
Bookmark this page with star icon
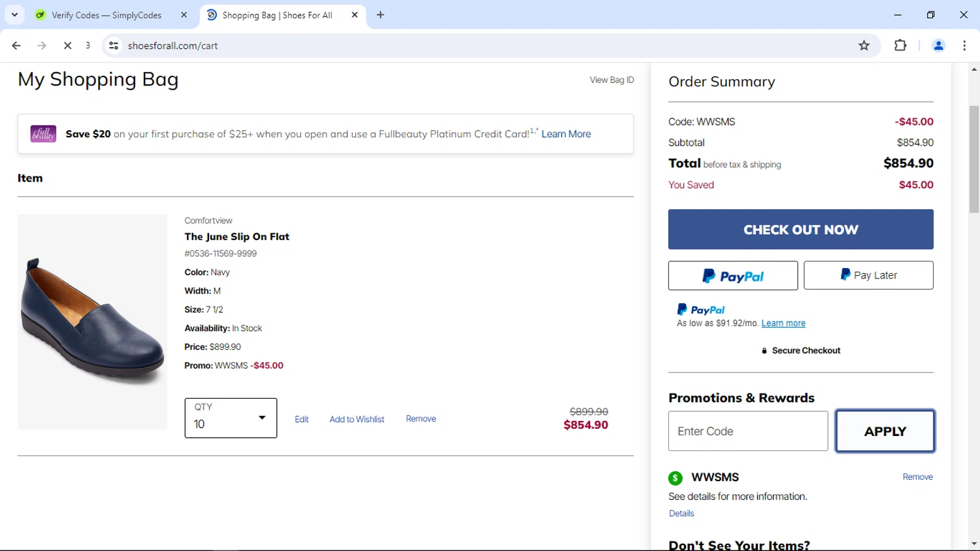[x=864, y=46]
